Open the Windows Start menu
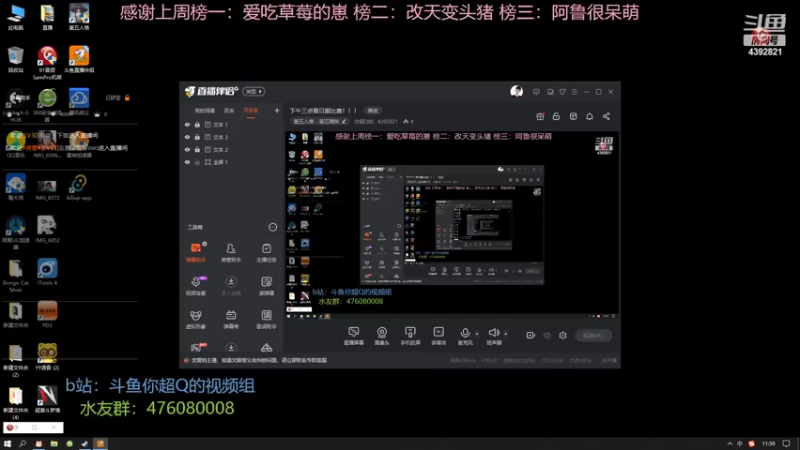This screenshot has height=450, width=800. tap(7, 444)
